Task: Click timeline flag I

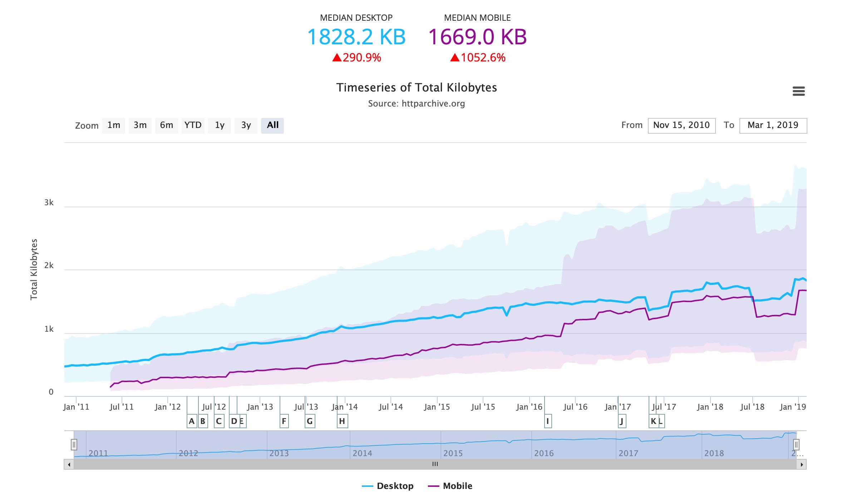Action: [548, 421]
